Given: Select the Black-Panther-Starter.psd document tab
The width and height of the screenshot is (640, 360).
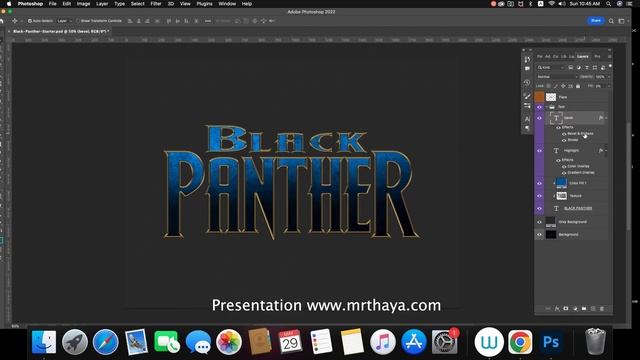Looking at the screenshot, I should click(60, 31).
